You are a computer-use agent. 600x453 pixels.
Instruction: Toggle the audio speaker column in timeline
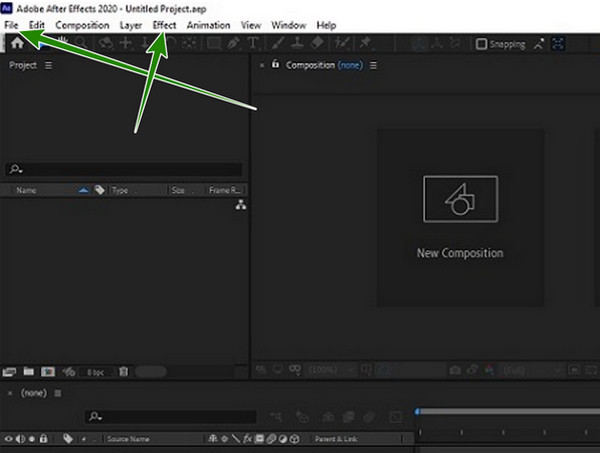[20, 439]
